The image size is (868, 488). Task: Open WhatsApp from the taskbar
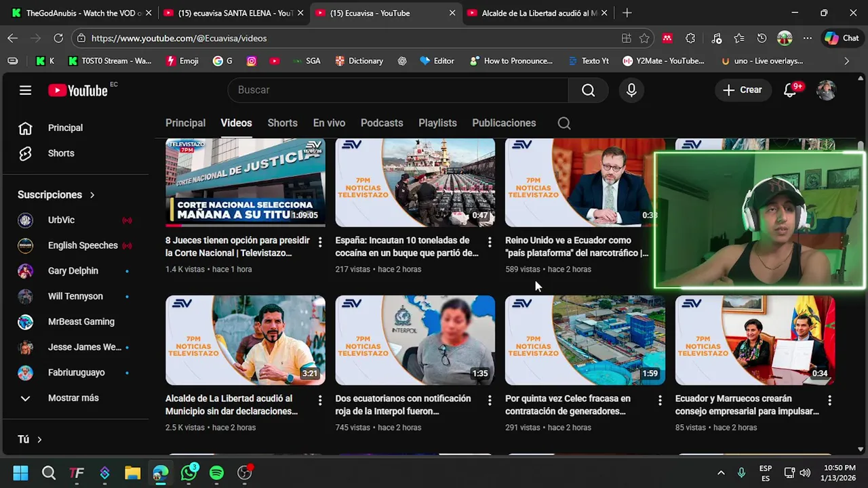(189, 473)
